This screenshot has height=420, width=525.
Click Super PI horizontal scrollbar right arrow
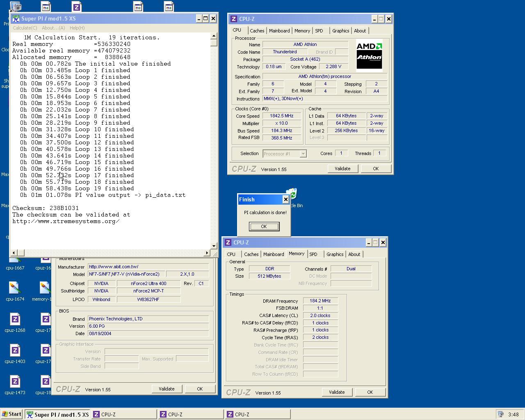tap(207, 253)
